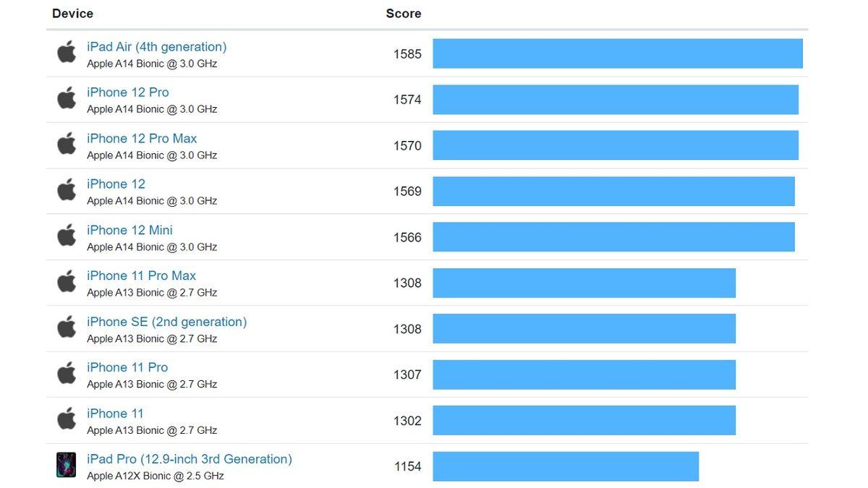Click the Apple logo beside iPhone SE (2nd generation)
The width and height of the screenshot is (868, 488).
tap(66, 327)
